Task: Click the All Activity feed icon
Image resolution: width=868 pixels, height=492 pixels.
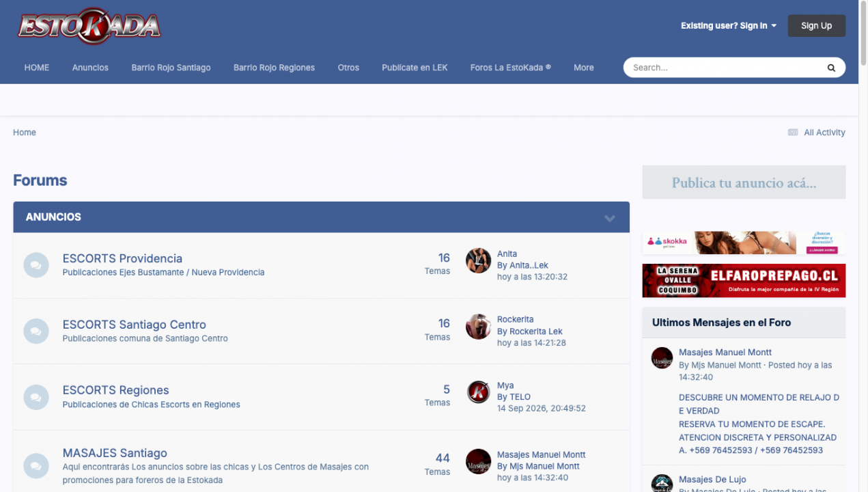Action: tap(793, 133)
